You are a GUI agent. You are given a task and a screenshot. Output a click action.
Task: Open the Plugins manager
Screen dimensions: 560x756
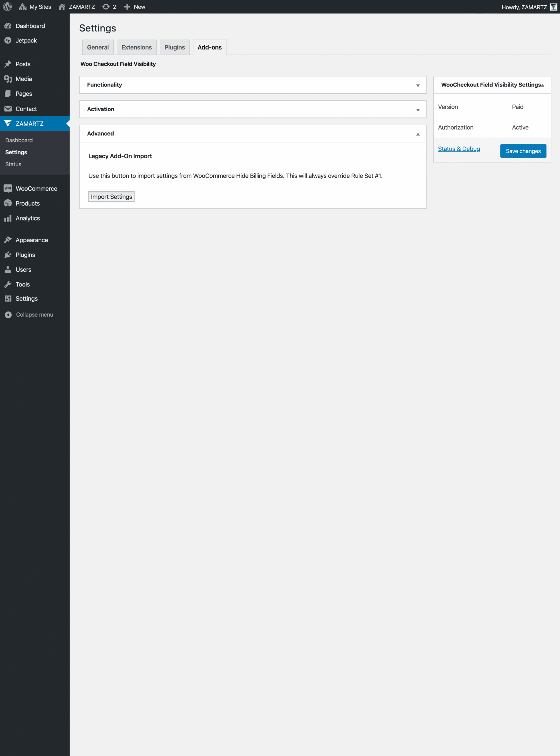(25, 255)
